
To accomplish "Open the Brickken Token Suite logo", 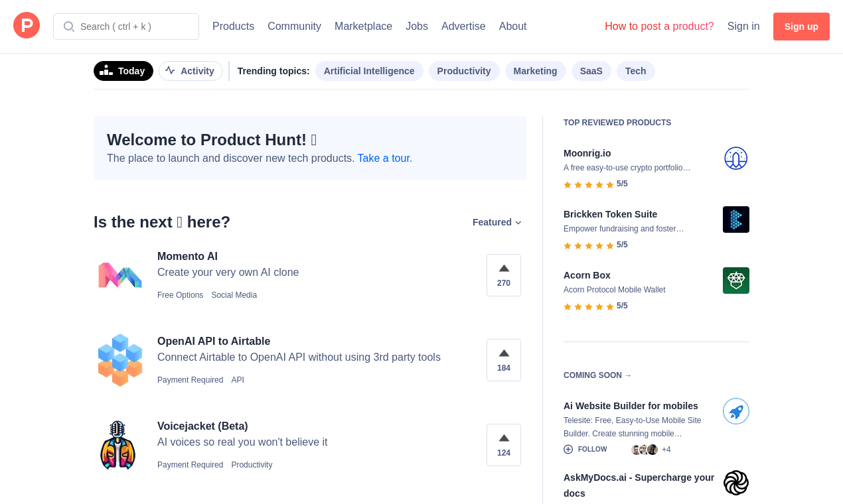I will pos(735,220).
